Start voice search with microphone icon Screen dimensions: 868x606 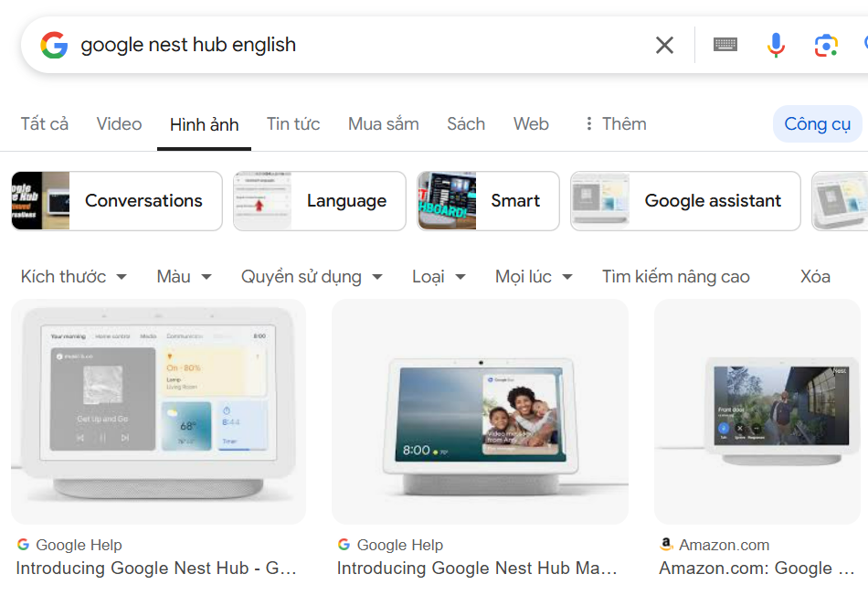tap(776, 45)
